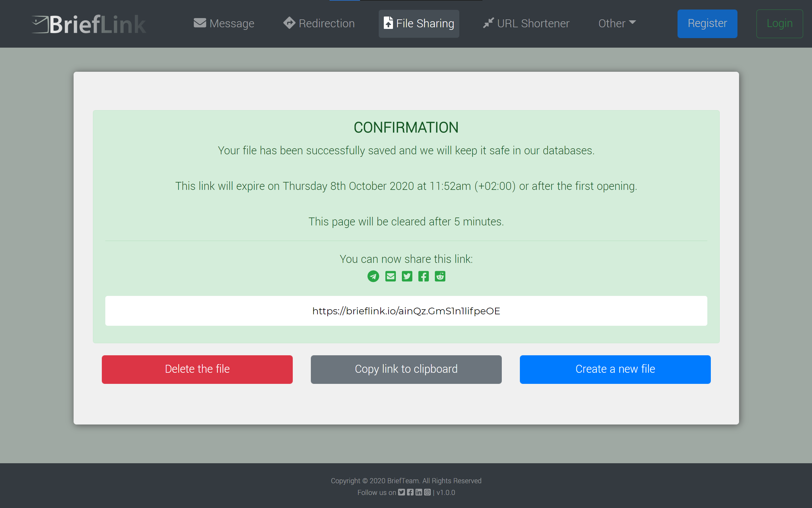812x508 pixels.
Task: Go to the Redirection tab
Action: (319, 23)
